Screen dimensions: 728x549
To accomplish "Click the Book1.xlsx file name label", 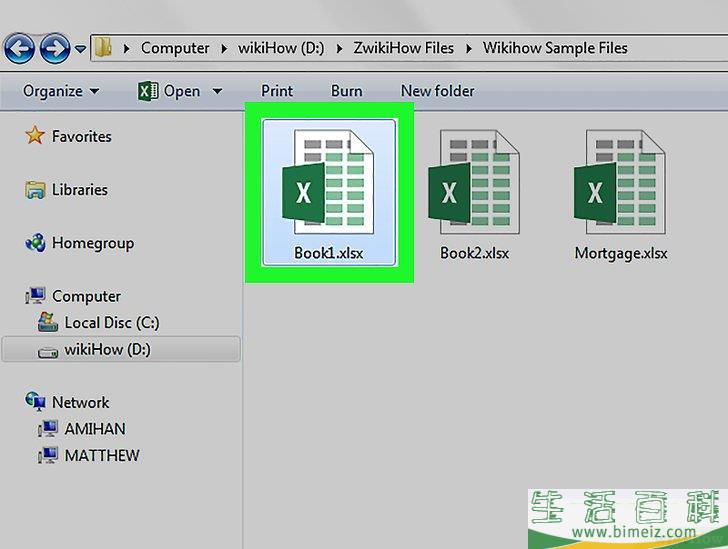I will click(329, 253).
